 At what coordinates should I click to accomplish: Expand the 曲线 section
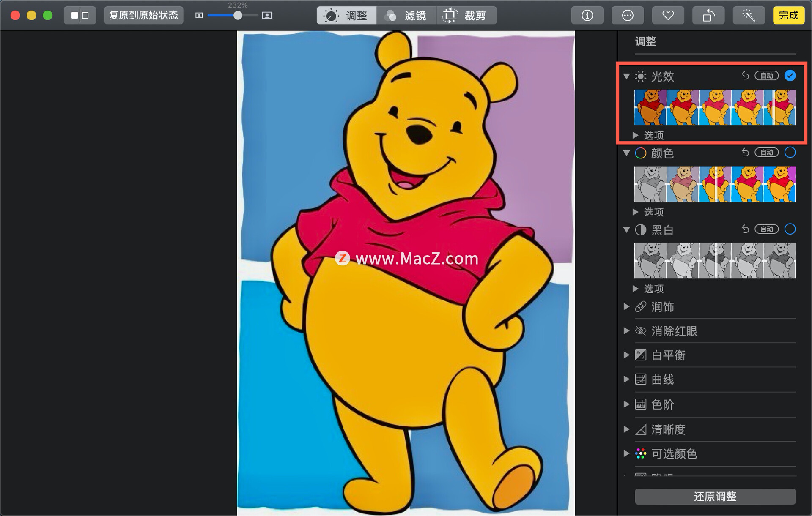[627, 379]
